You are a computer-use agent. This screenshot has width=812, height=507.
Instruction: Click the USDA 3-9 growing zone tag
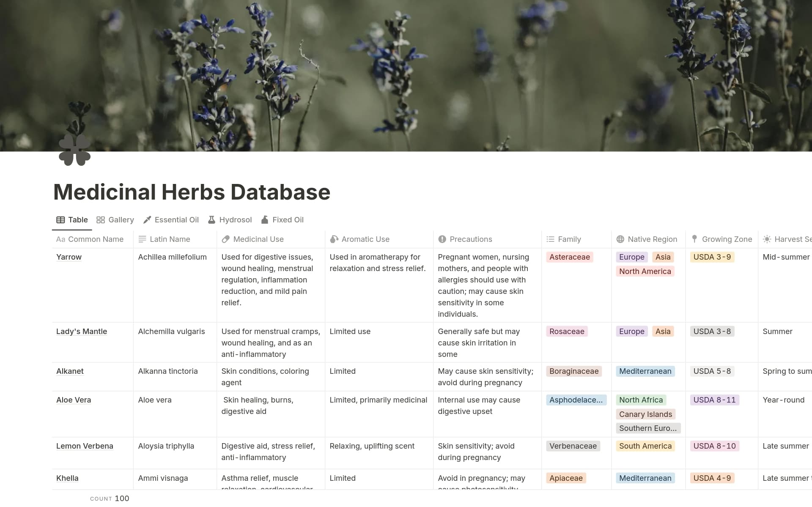click(712, 257)
